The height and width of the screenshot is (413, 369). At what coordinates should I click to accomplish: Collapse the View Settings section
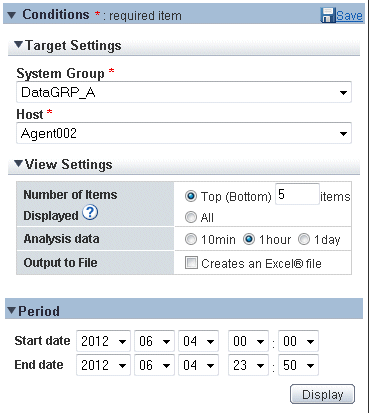[x=19, y=163]
